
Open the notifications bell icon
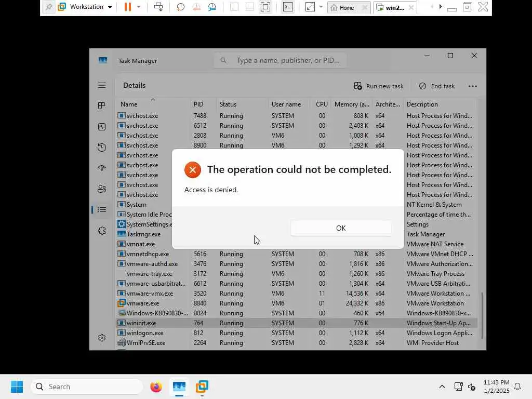click(517, 387)
